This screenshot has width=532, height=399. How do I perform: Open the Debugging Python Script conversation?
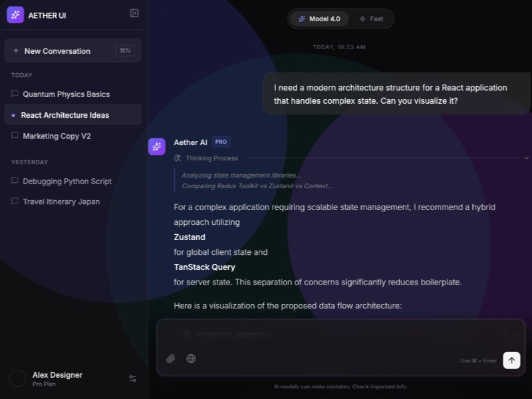(67, 181)
